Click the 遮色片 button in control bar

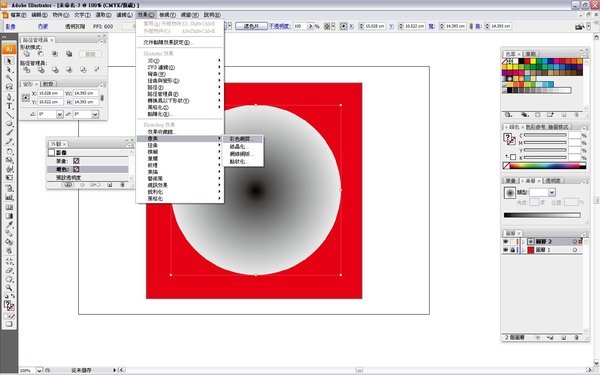tap(251, 26)
